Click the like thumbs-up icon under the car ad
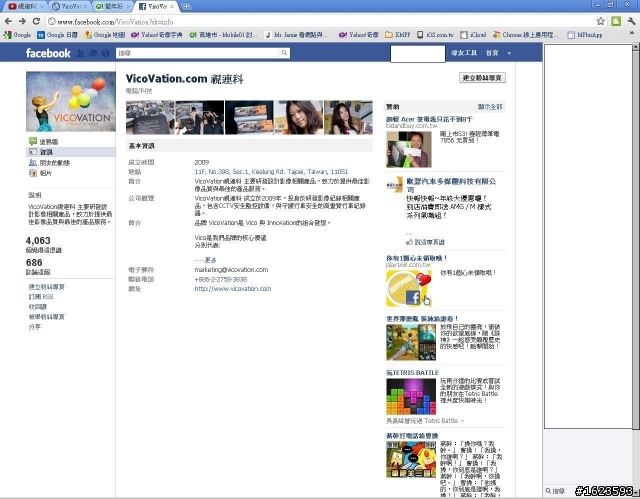640x499 pixels. [409, 242]
